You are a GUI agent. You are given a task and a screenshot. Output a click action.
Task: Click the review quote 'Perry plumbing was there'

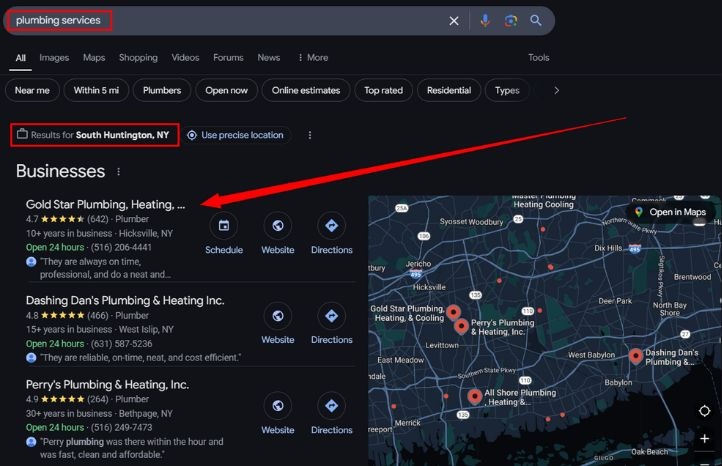pos(131,448)
